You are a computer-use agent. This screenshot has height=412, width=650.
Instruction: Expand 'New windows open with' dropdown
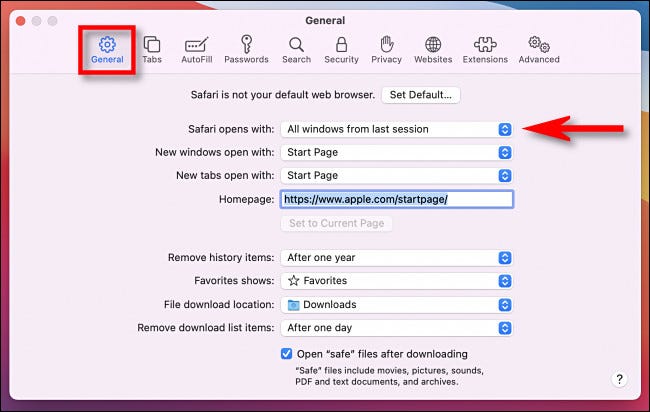(397, 153)
